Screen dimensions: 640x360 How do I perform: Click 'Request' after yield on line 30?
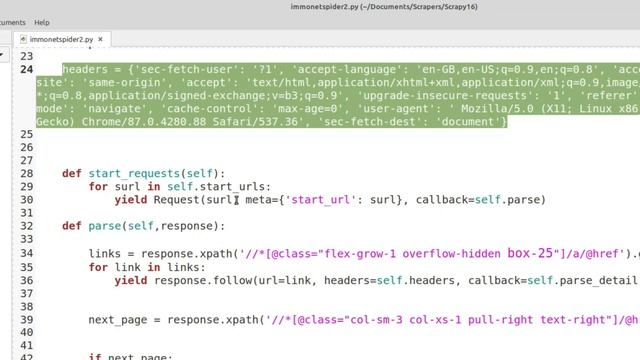pyautogui.click(x=176, y=200)
